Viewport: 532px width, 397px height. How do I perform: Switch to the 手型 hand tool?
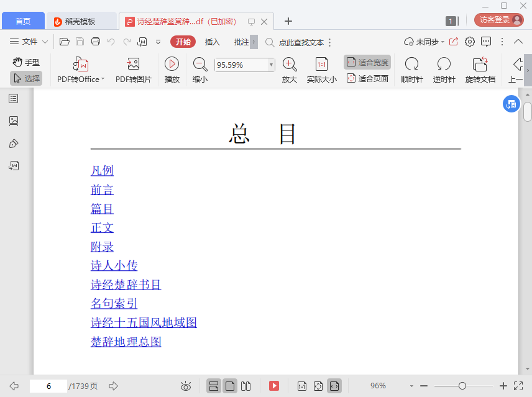click(26, 62)
